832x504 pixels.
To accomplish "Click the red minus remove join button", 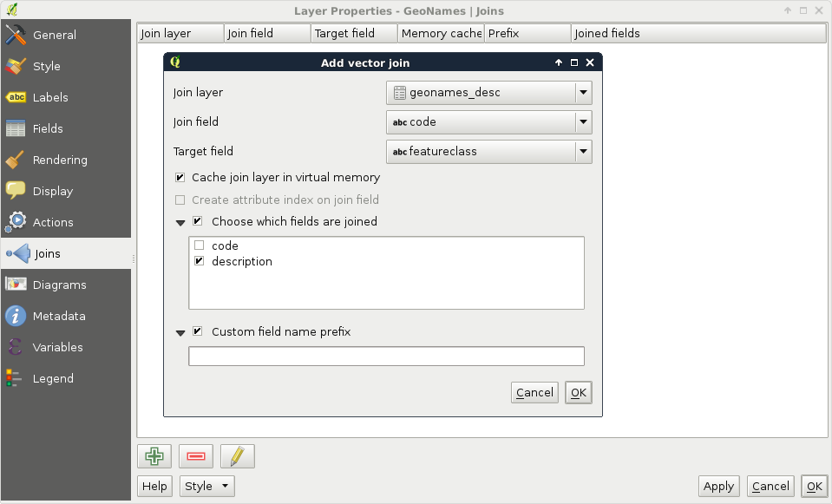I will pos(196,456).
